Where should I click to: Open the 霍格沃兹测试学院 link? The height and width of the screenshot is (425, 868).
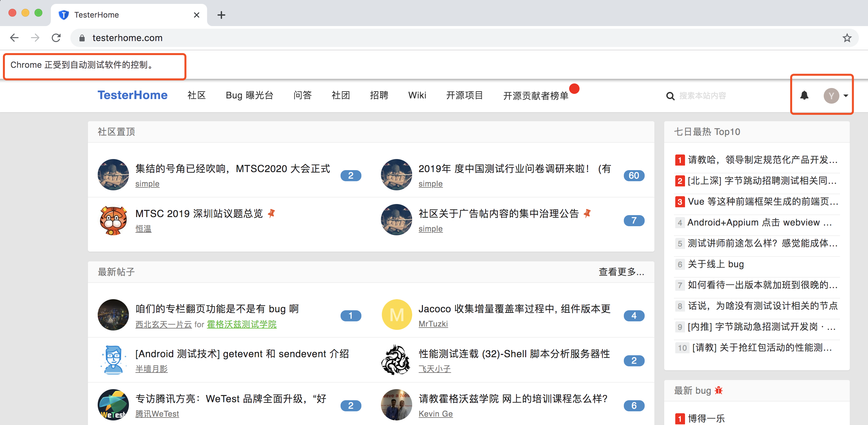242,325
